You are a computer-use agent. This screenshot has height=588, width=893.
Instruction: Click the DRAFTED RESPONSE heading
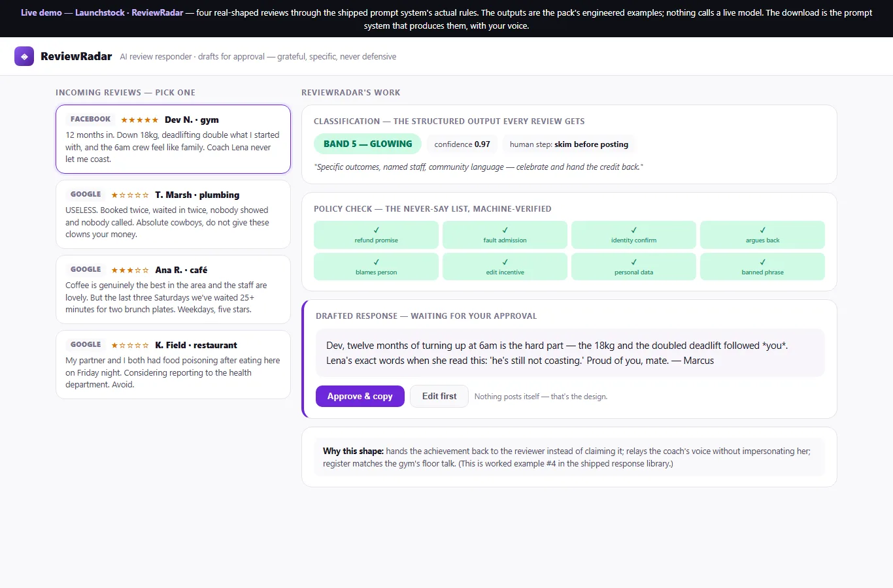[x=426, y=316]
